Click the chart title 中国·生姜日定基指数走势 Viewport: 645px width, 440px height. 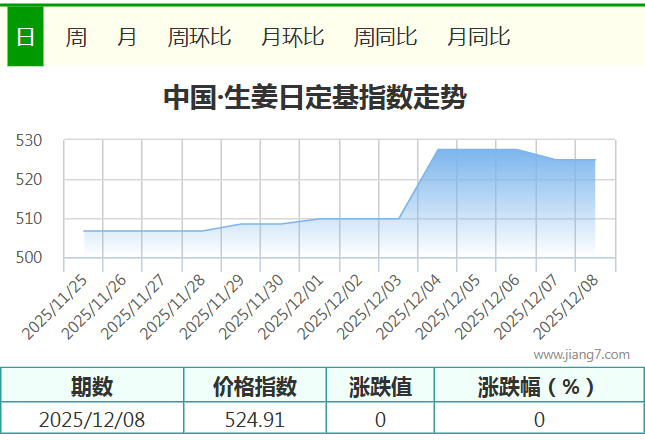pos(314,98)
